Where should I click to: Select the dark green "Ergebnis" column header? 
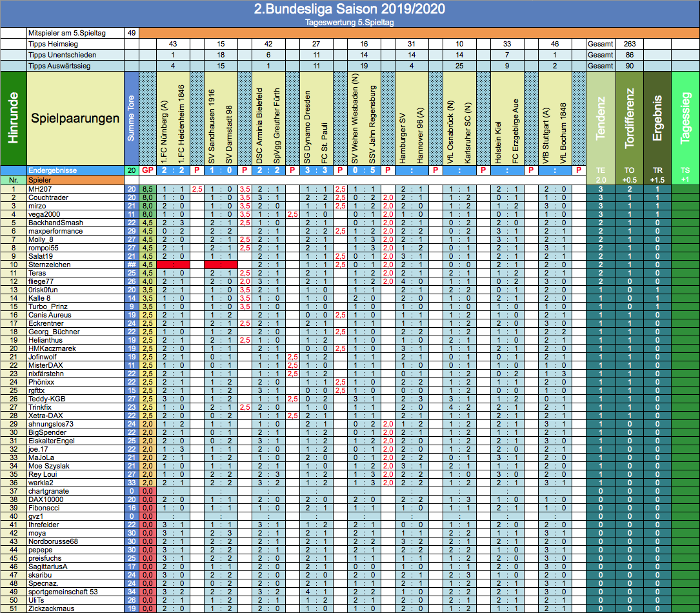point(657,118)
